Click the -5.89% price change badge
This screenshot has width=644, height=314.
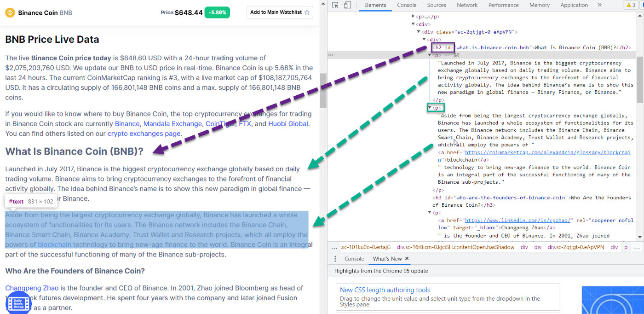(x=217, y=12)
